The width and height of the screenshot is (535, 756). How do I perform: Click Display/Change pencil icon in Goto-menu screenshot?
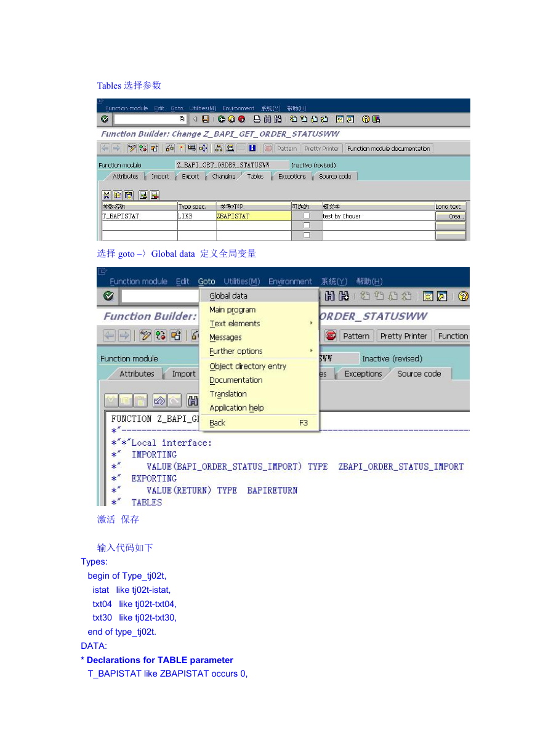click(145, 336)
